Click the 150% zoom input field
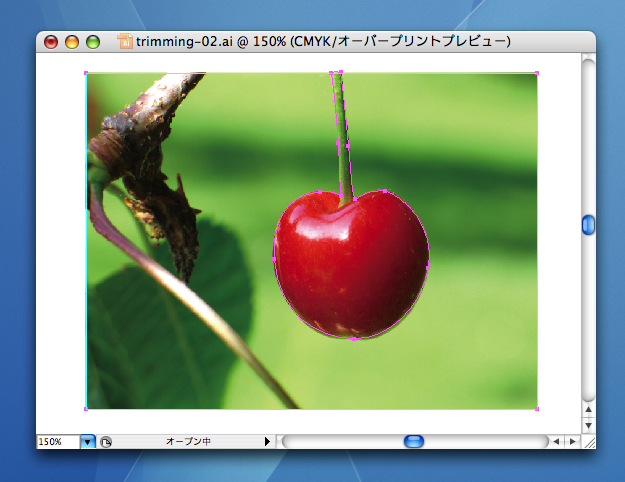The image size is (625, 482). tap(58, 442)
